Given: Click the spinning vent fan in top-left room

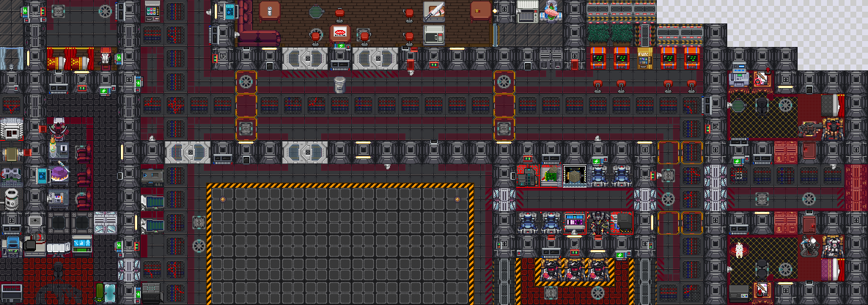Looking at the screenshot, I should click(x=105, y=11).
